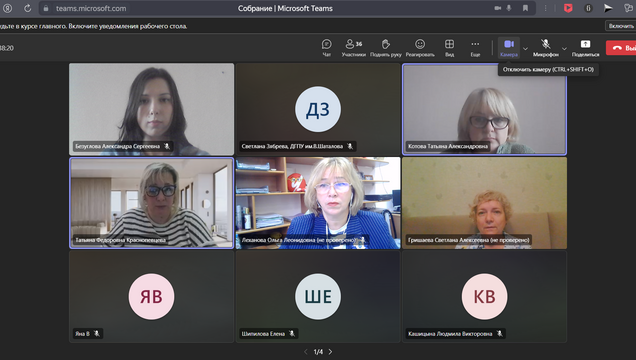This screenshot has height=360, width=636.
Task: Enable desktop notifications in the banner
Action: (621, 26)
